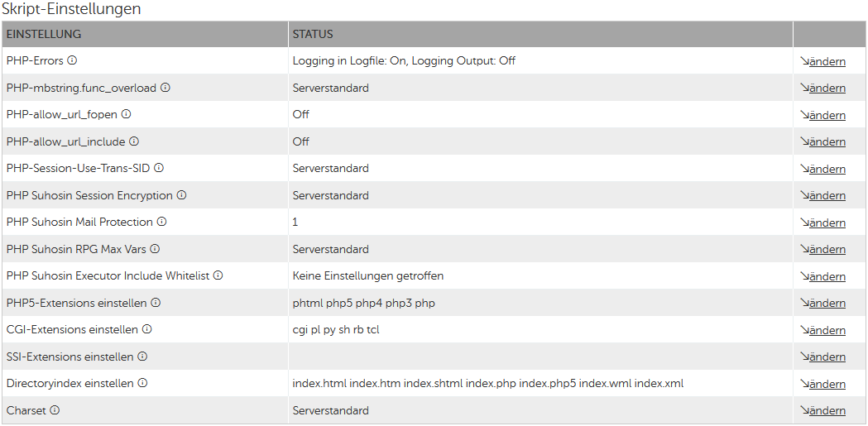This screenshot has height=426, width=868.
Task: Open info icon for Suhosin Session Encryption
Action: click(182, 195)
